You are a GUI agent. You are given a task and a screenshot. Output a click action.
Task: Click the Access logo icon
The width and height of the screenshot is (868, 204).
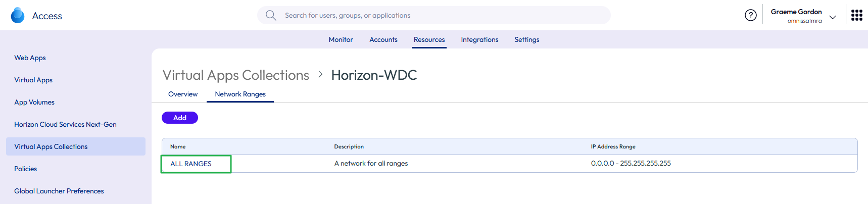click(18, 16)
